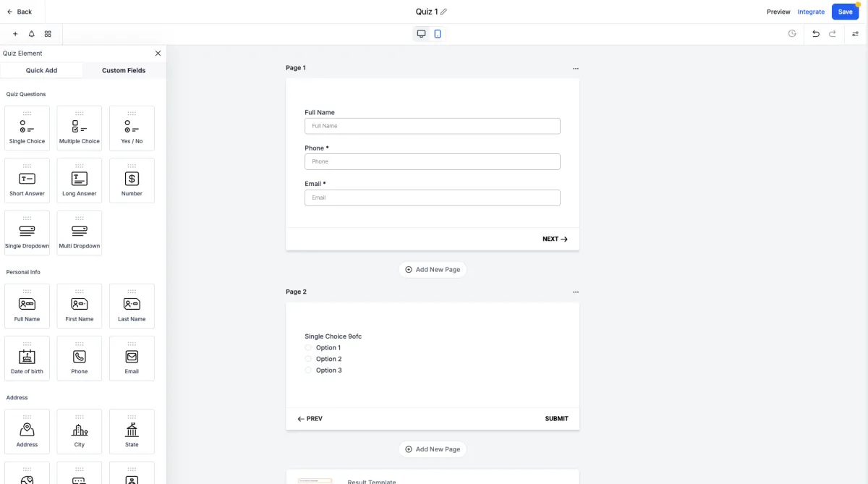
Task: Add the Yes / No question element
Action: [132, 128]
